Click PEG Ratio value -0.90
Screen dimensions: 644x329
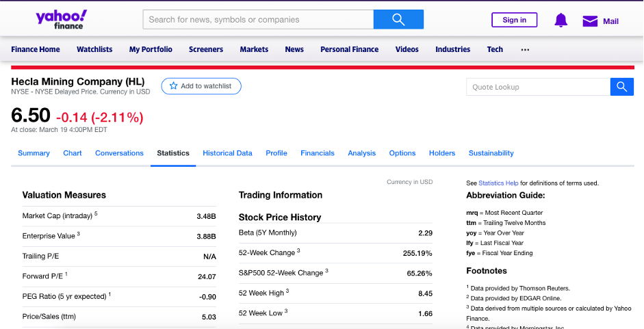207,297
